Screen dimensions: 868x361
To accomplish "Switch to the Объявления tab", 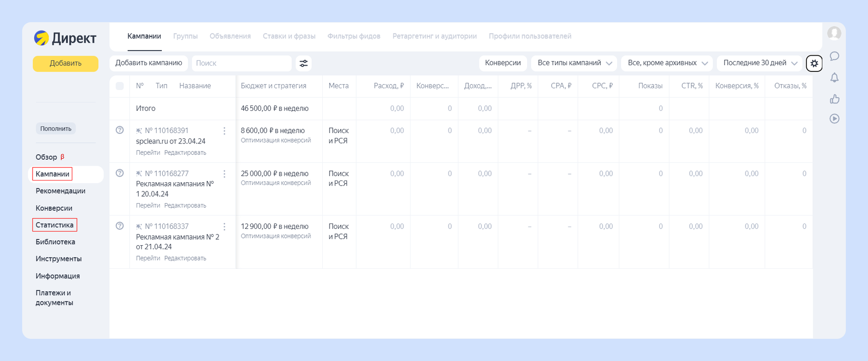I will (230, 36).
